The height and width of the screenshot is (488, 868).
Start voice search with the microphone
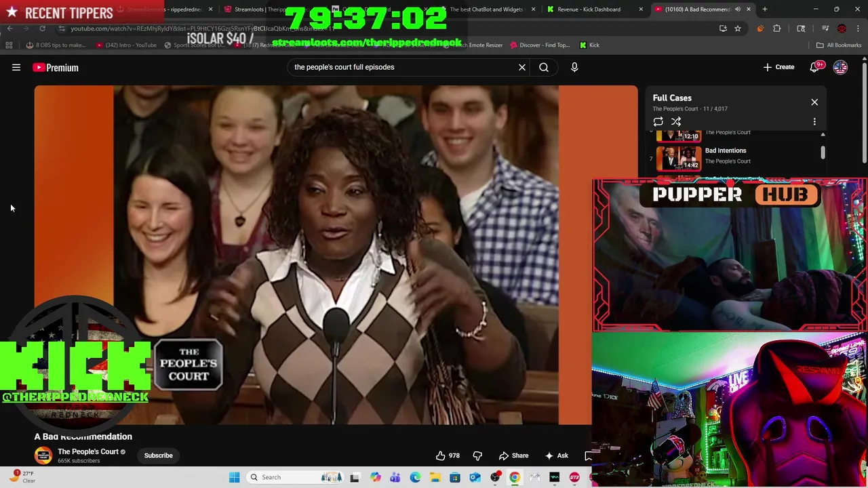pyautogui.click(x=574, y=67)
